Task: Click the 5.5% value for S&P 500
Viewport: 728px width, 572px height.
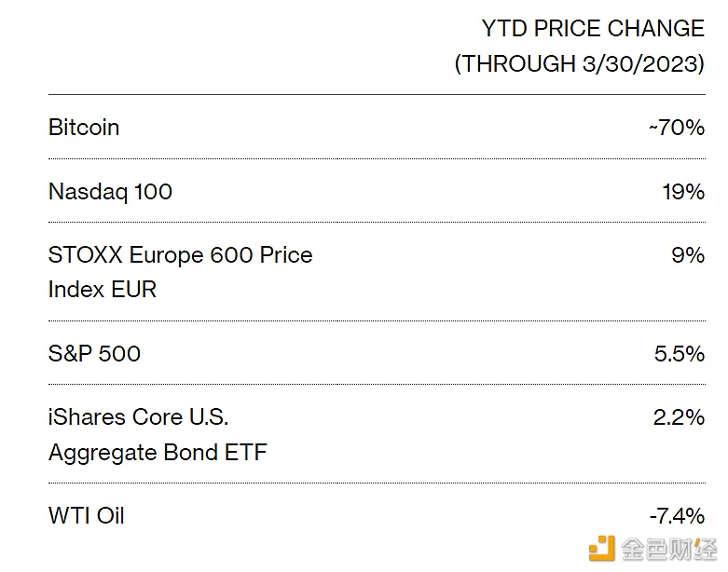Action: coord(679,354)
